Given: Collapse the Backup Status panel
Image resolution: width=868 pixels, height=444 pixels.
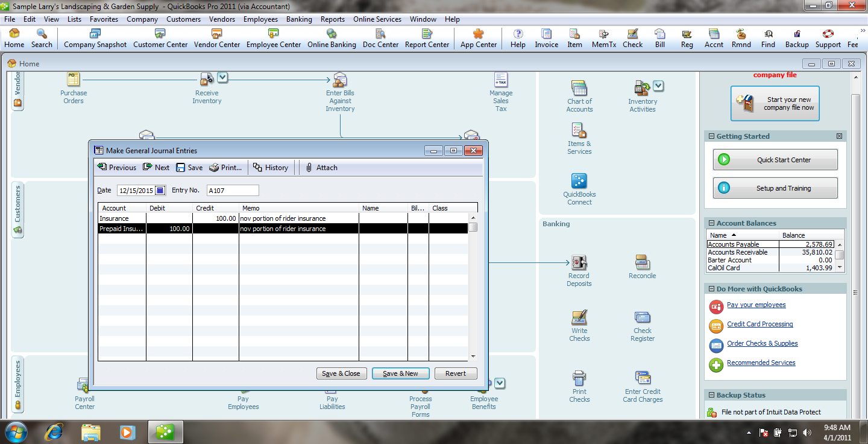Looking at the screenshot, I should [712, 395].
